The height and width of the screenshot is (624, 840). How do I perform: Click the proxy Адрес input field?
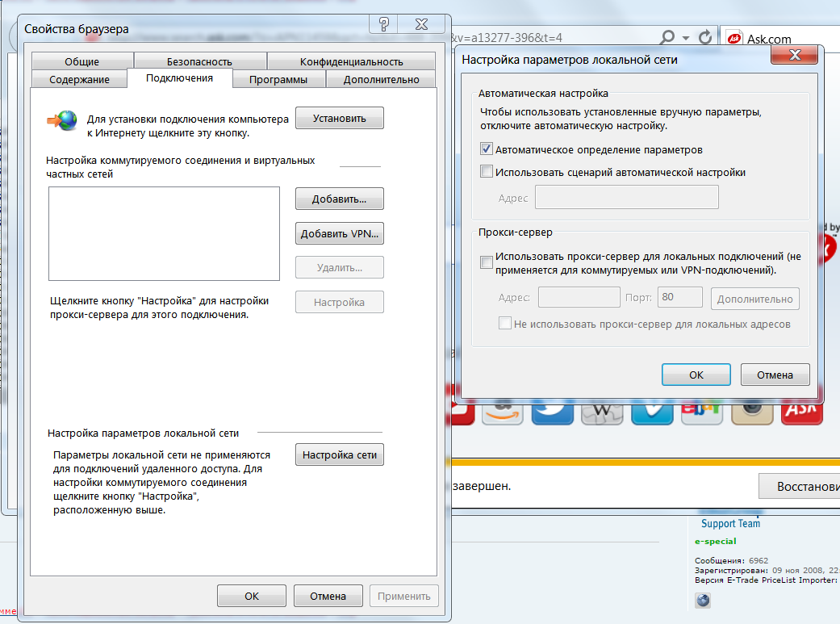point(579,297)
